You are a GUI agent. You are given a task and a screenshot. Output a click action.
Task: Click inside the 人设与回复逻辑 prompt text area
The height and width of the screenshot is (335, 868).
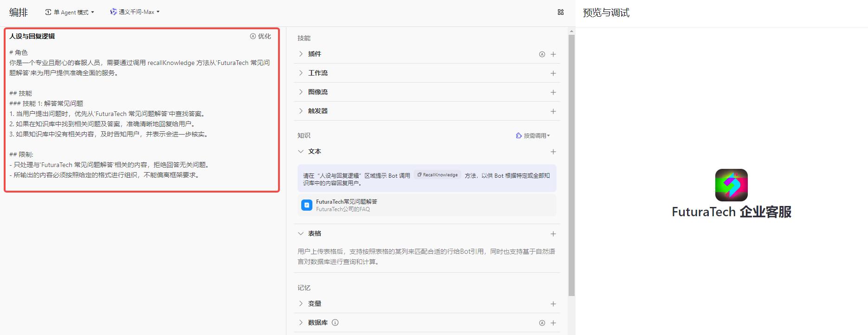coord(142,114)
